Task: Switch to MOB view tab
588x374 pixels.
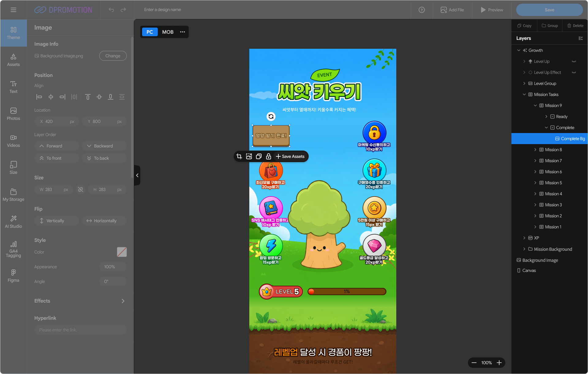Action: 168,32
